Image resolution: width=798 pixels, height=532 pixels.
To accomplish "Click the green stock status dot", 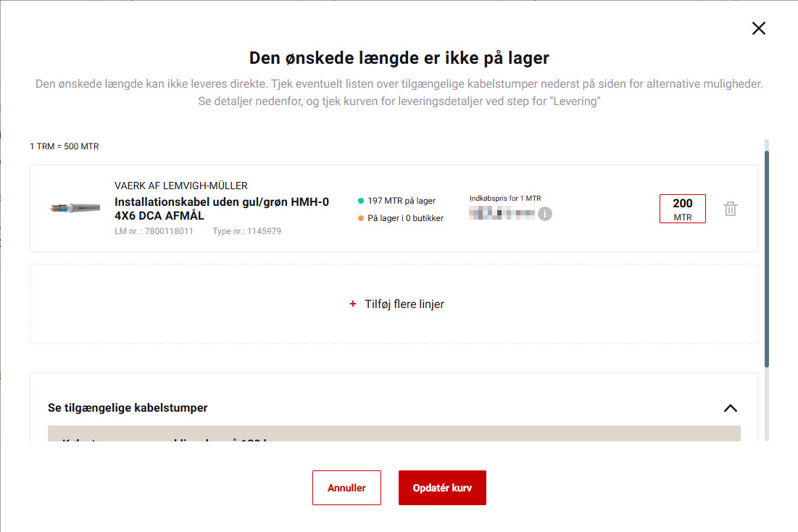I will point(361,201).
